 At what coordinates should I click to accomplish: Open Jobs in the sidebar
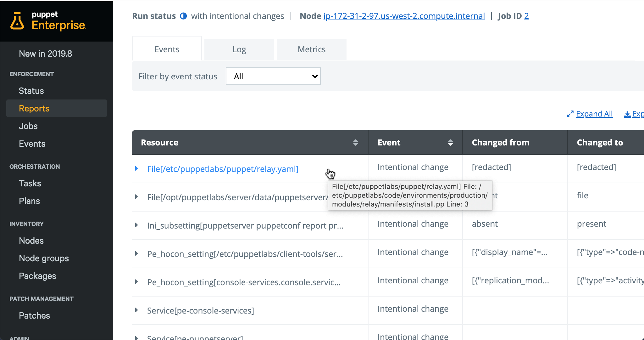click(x=28, y=126)
